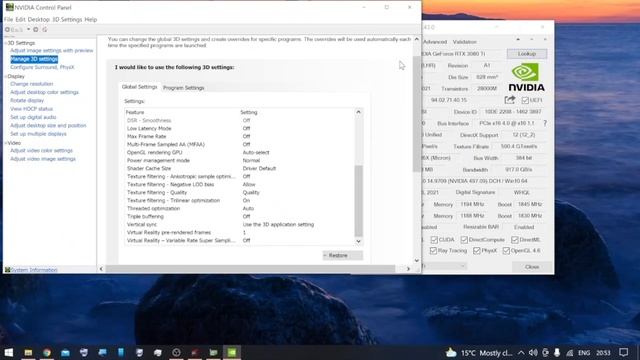The image size is (640, 360).
Task: Click the Back arrow in NVIDIA toolbar
Action: coord(7,29)
